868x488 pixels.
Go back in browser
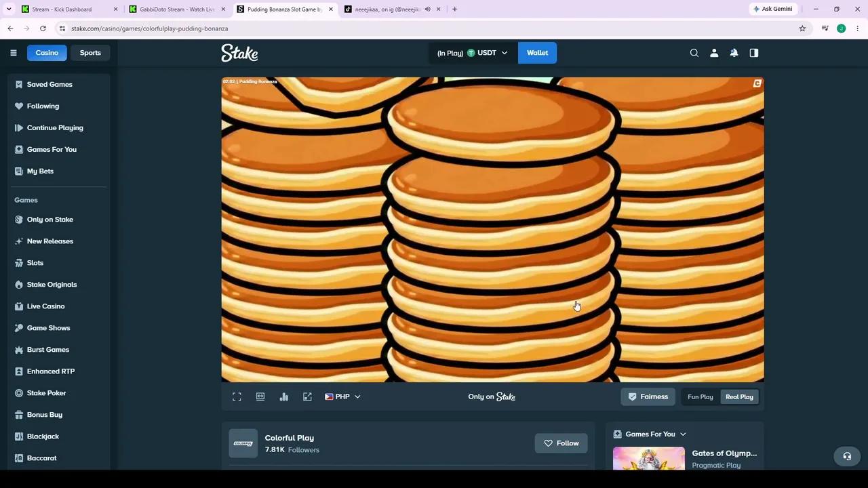(10, 28)
